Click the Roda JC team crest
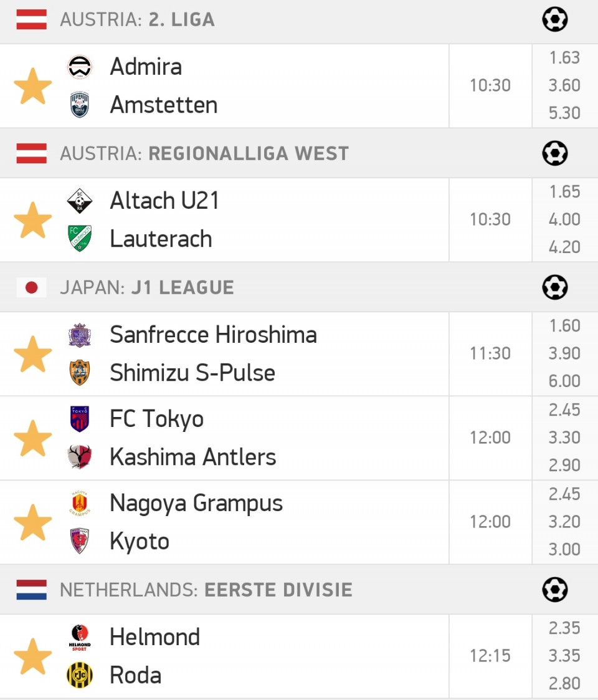 click(80, 675)
